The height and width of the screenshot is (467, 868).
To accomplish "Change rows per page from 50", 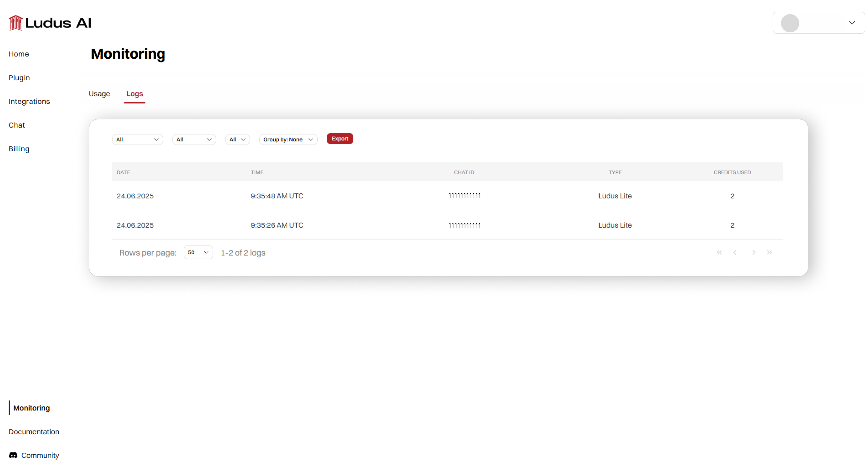I will click(198, 252).
